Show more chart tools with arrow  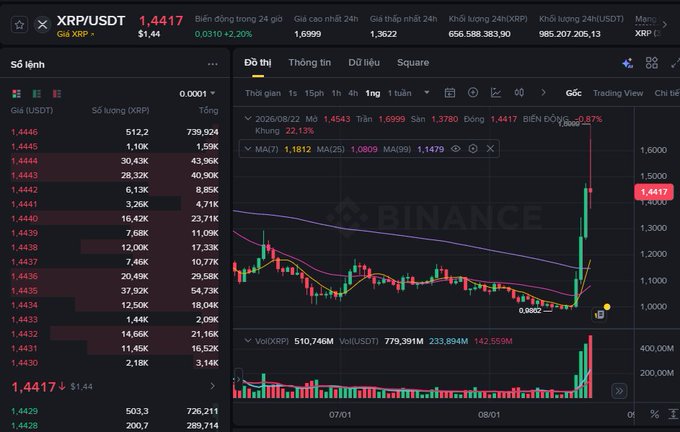pyautogui.click(x=543, y=92)
